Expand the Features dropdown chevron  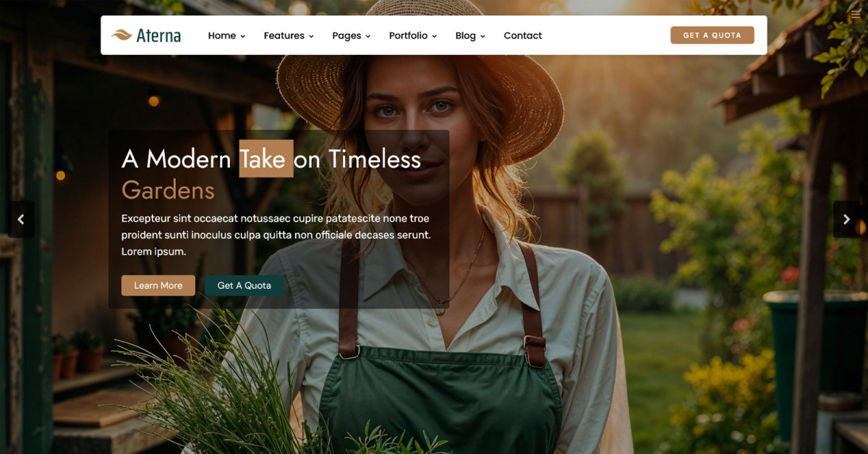pyautogui.click(x=311, y=36)
